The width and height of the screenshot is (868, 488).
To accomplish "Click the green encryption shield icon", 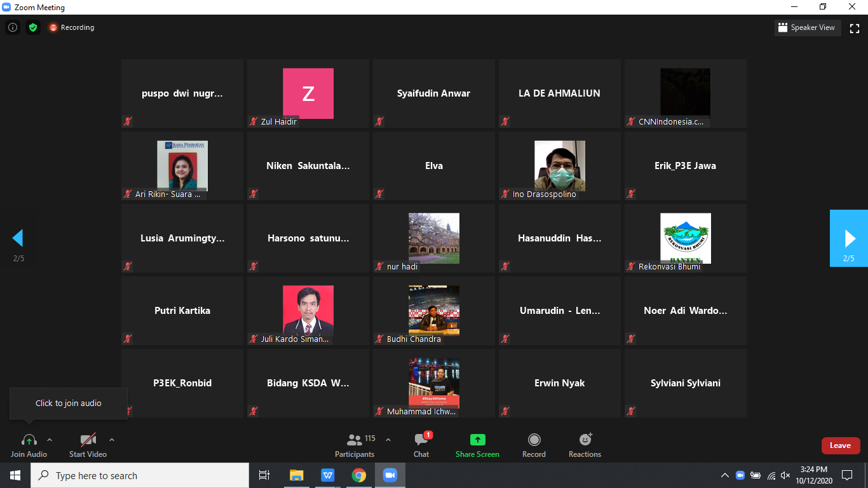I will click(33, 27).
